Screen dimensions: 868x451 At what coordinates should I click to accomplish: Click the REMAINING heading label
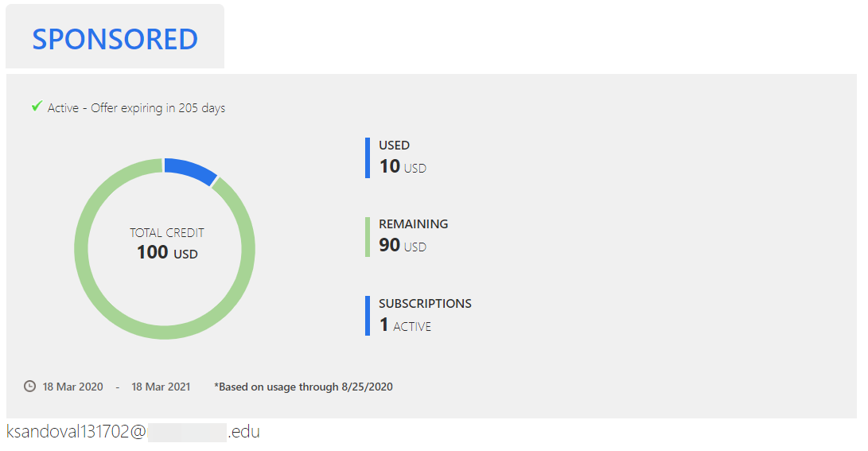pos(413,224)
